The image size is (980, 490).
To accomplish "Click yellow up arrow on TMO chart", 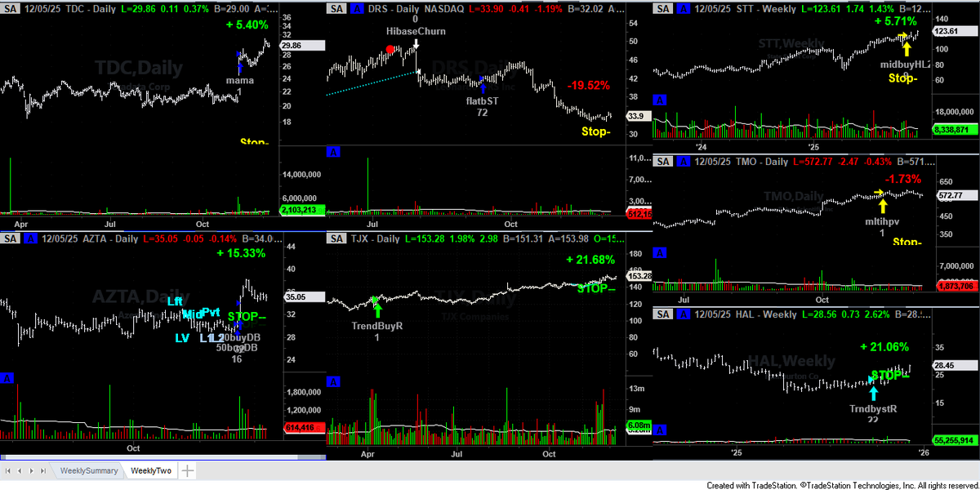I will click(882, 207).
